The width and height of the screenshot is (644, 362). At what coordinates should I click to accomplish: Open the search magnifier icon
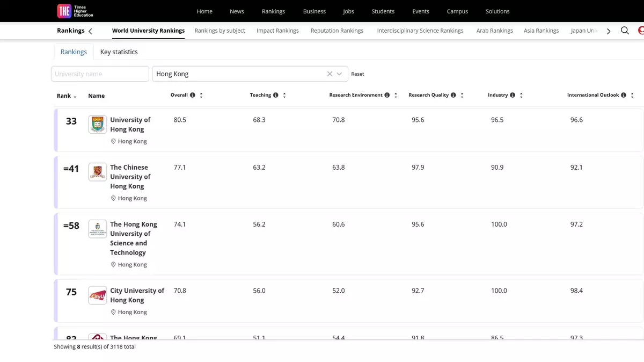tap(625, 31)
